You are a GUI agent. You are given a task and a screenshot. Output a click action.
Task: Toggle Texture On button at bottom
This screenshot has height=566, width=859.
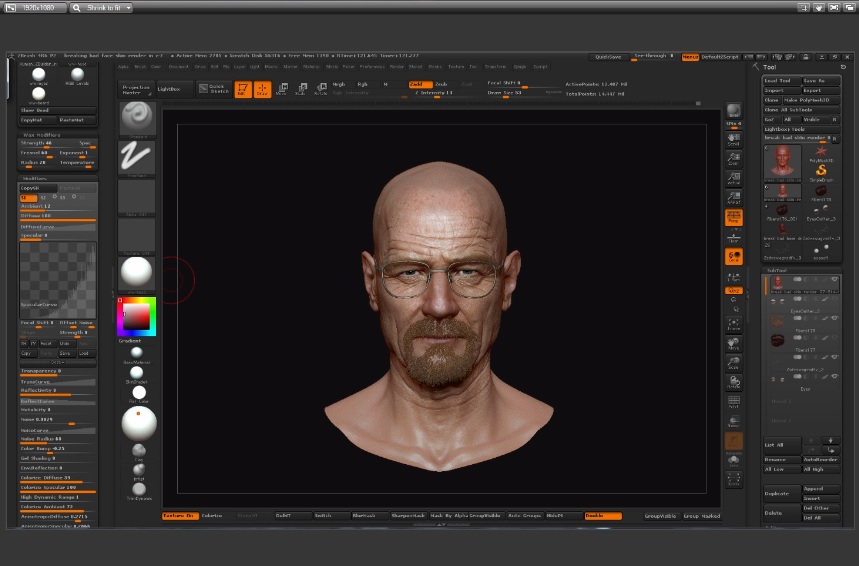[179, 516]
